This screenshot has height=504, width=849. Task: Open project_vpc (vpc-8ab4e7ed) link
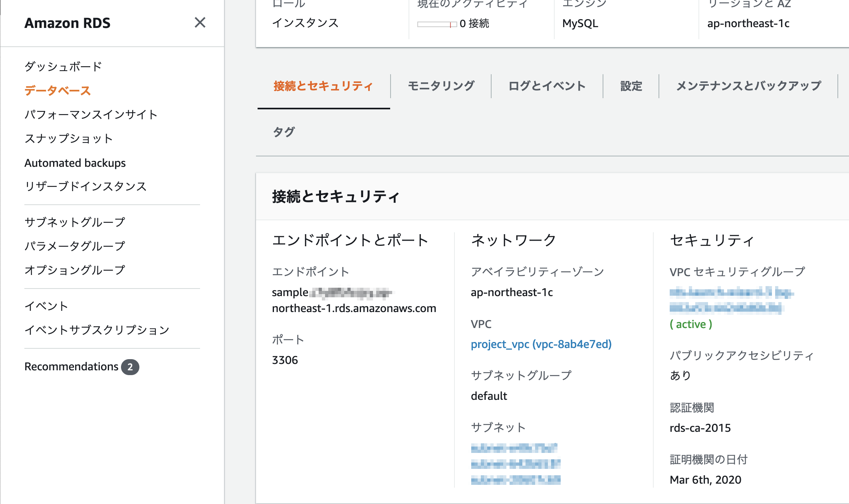click(x=541, y=344)
